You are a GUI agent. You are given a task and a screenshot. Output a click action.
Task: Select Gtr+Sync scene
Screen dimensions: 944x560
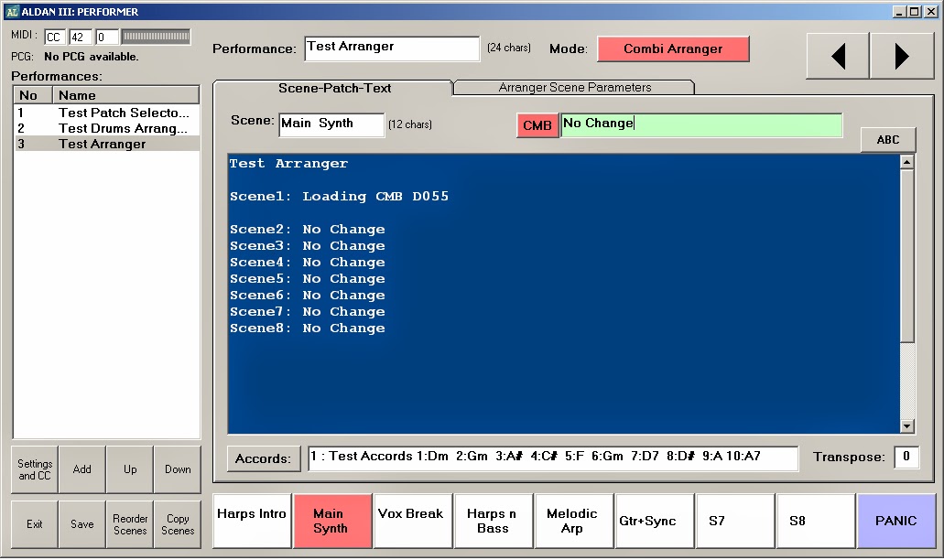tap(655, 521)
